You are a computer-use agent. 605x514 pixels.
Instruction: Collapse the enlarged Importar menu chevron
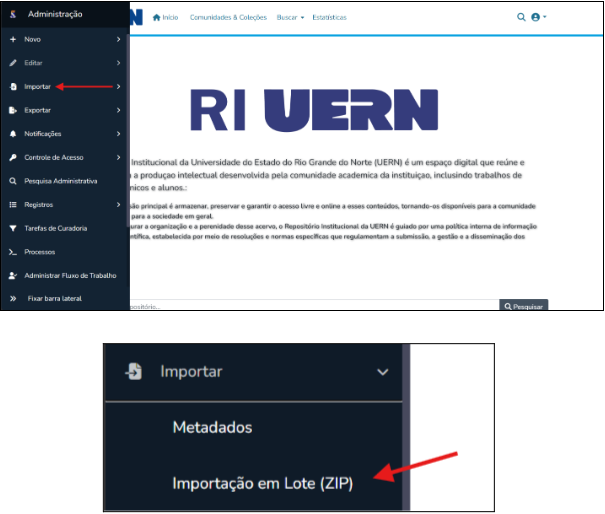pyautogui.click(x=382, y=372)
